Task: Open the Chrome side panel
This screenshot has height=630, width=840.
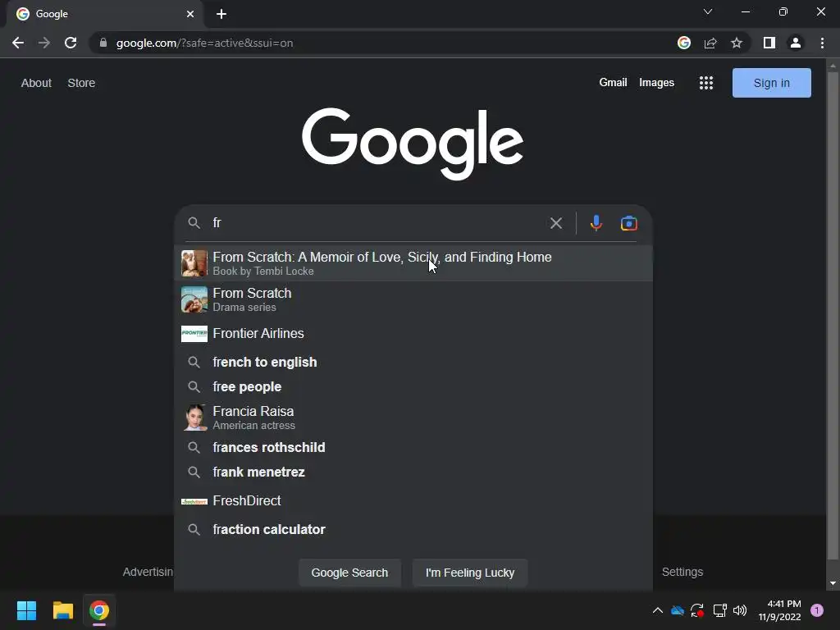Action: (x=769, y=43)
